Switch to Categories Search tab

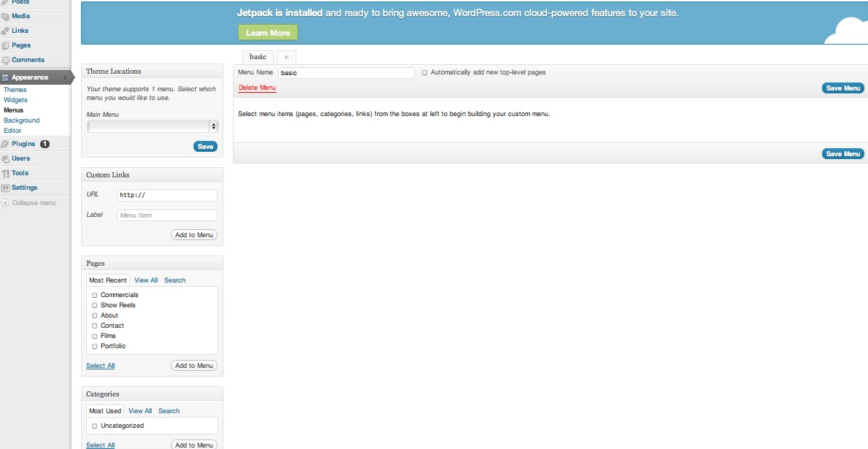point(169,411)
